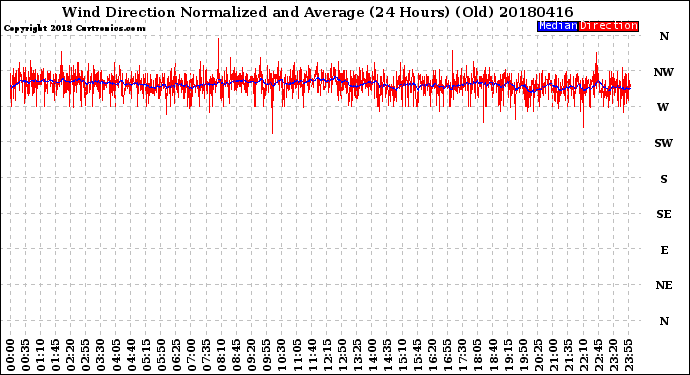Click the SW axis label
Image resolution: width=690 pixels, height=375 pixels.
click(x=664, y=143)
